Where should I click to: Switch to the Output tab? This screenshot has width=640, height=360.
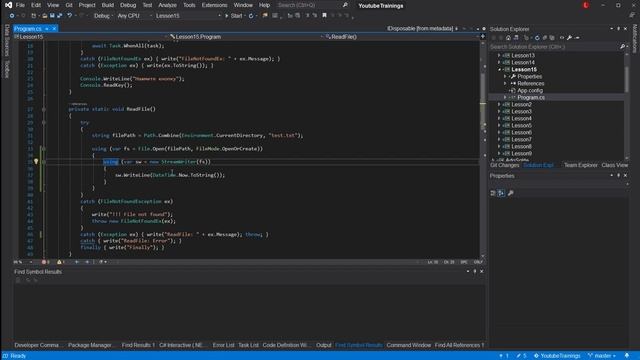coord(324,345)
